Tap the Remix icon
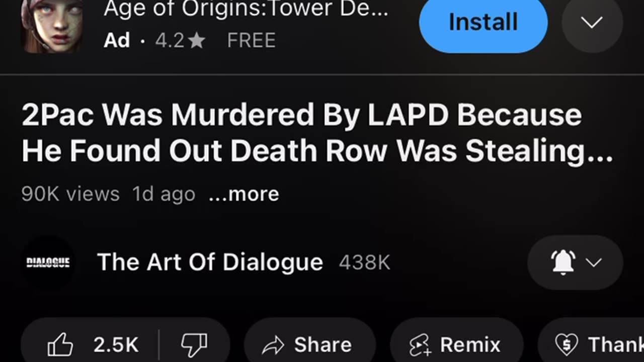The image size is (644, 362). tap(420, 345)
